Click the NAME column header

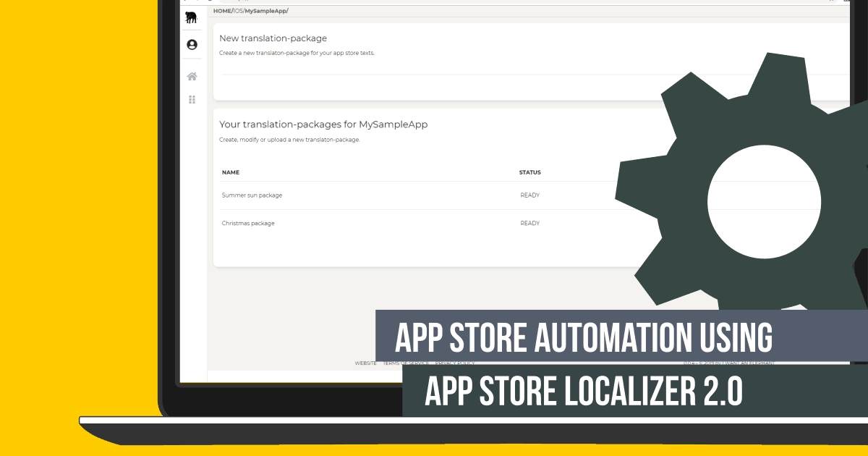tap(231, 172)
